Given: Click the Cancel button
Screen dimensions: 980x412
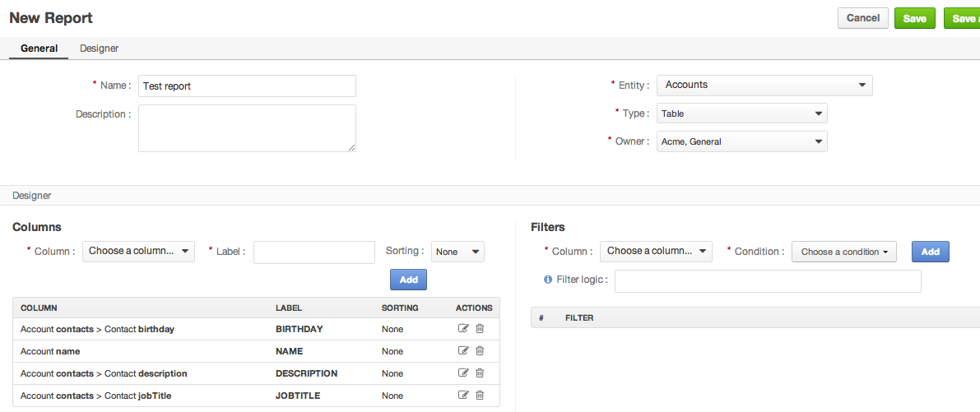Looking at the screenshot, I should click(x=862, y=19).
